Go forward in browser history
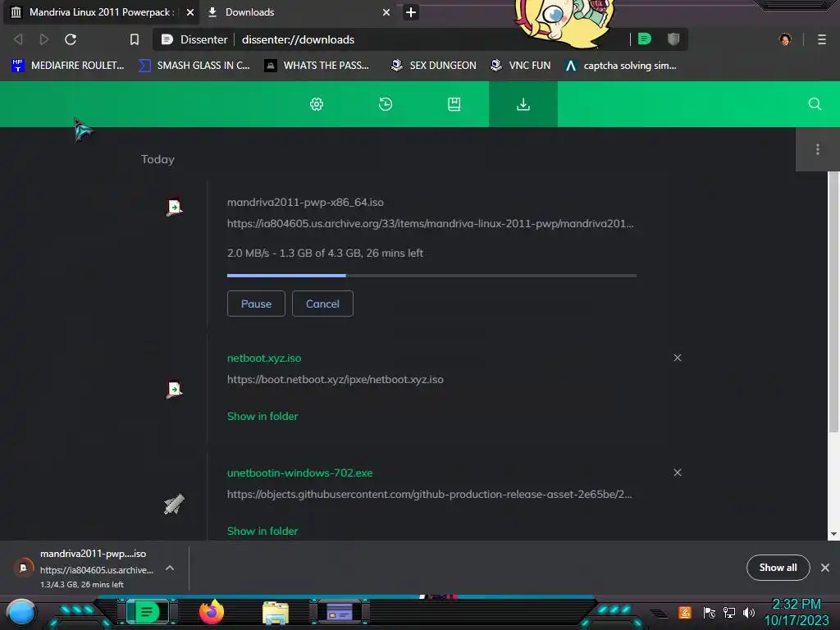 pos(44,39)
